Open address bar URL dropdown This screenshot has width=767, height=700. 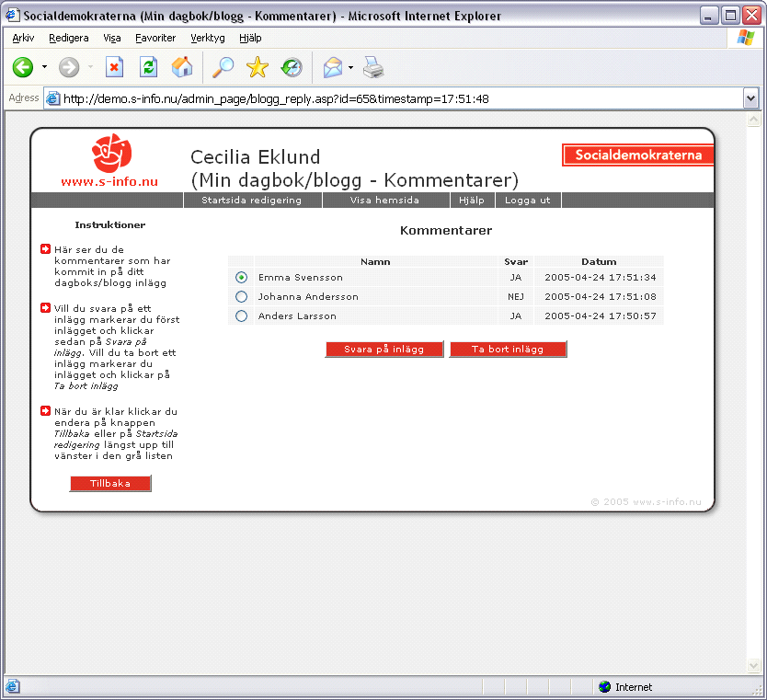(x=750, y=98)
